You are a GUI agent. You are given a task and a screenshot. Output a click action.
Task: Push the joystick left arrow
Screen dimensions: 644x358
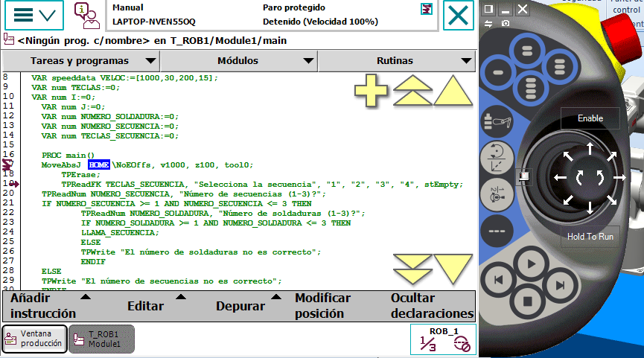click(560, 178)
